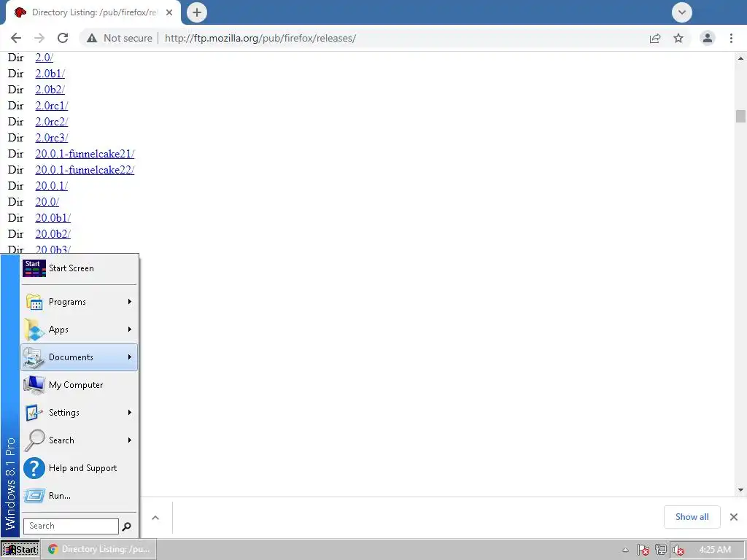
Task: Click the start menu magnifier search icon
Action: pyautogui.click(x=127, y=526)
